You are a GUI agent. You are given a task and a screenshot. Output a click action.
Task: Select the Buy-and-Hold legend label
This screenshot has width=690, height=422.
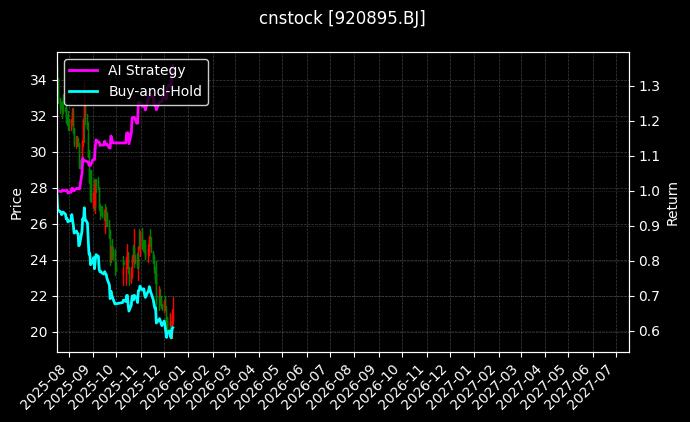[155, 91]
